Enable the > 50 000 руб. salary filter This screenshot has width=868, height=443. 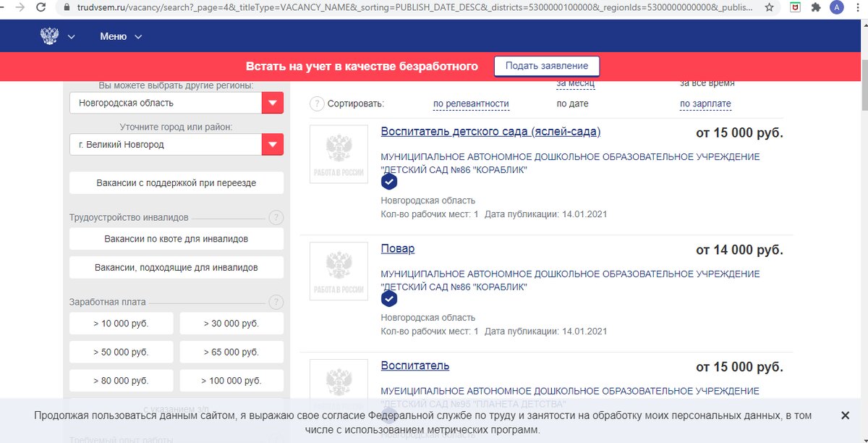(120, 352)
